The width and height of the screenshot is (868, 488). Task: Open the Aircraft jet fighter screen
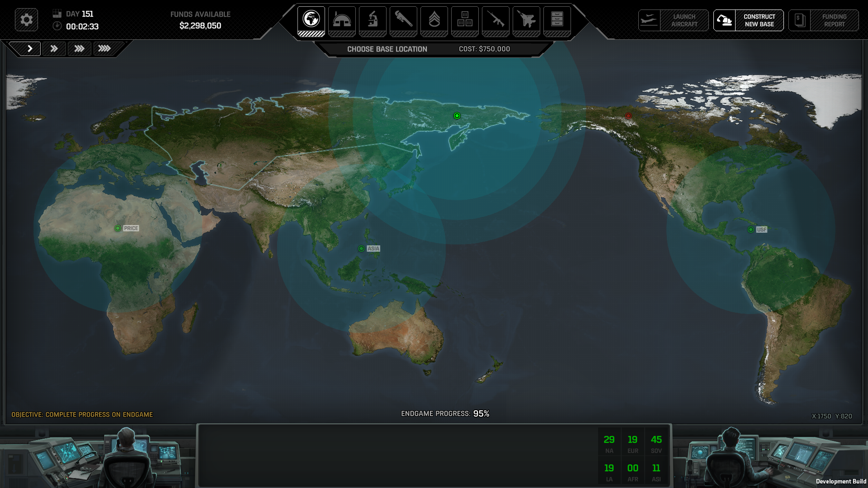click(526, 21)
